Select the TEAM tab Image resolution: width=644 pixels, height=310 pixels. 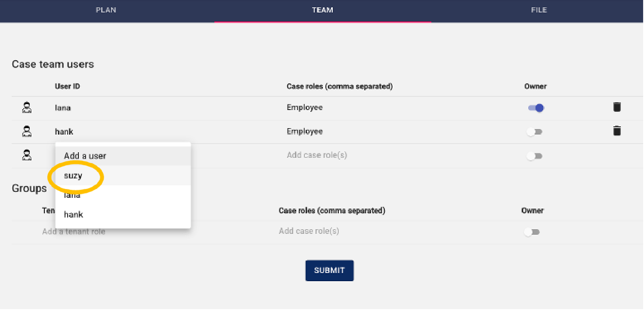322,10
